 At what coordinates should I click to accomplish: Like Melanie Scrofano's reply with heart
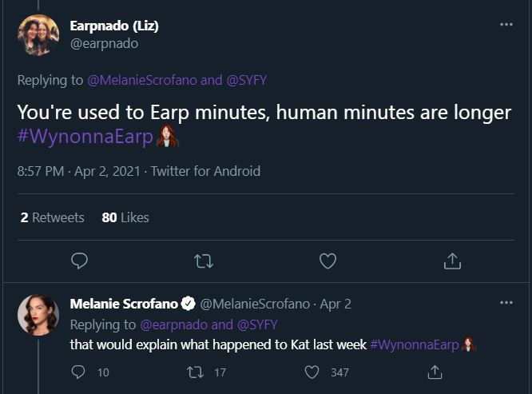click(314, 372)
